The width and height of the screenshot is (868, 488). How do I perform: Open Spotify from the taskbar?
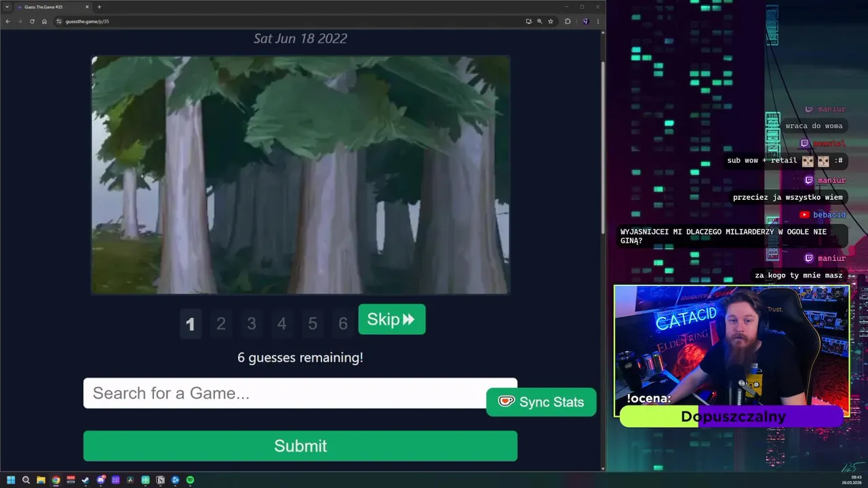190,480
